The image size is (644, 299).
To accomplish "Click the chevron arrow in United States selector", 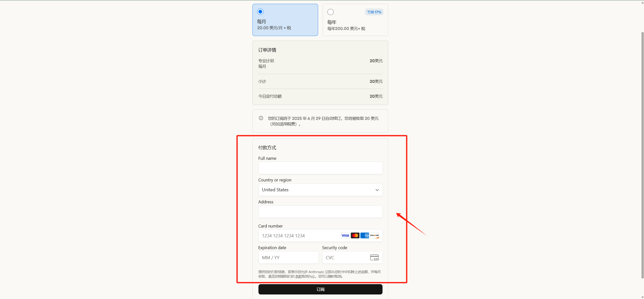I will (377, 190).
